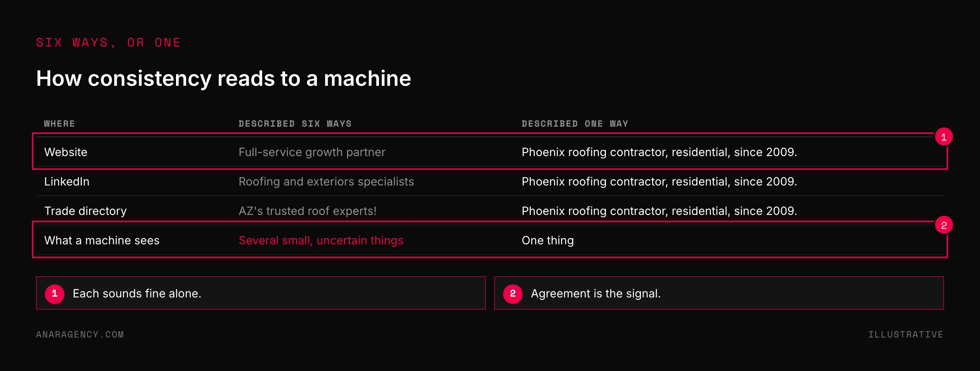Viewport: 980px width, 371px height.
Task: Click legend badge 1 beside Each sounds fine alone
Action: coord(55,294)
